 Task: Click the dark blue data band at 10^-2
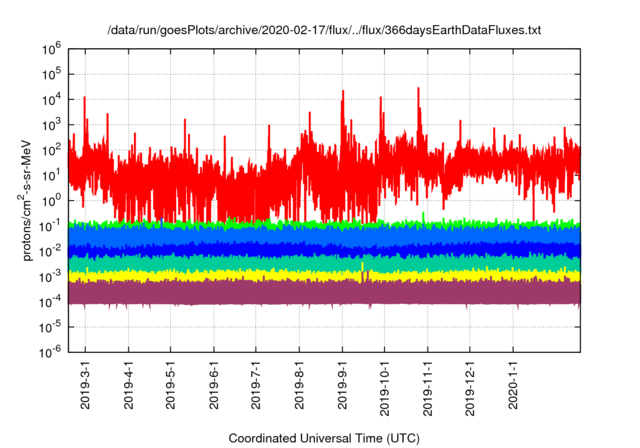click(324, 250)
